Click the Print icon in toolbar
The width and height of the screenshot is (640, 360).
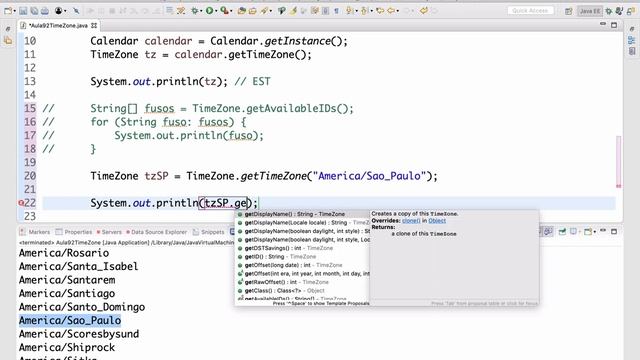click(x=45, y=11)
